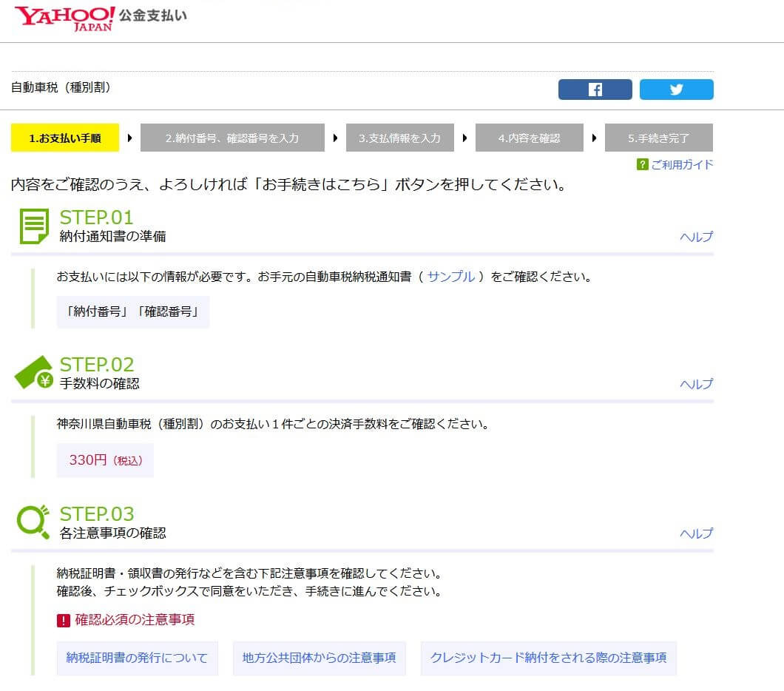This screenshot has width=784, height=691.
Task: Share page via Twitter button
Action: coord(676,90)
